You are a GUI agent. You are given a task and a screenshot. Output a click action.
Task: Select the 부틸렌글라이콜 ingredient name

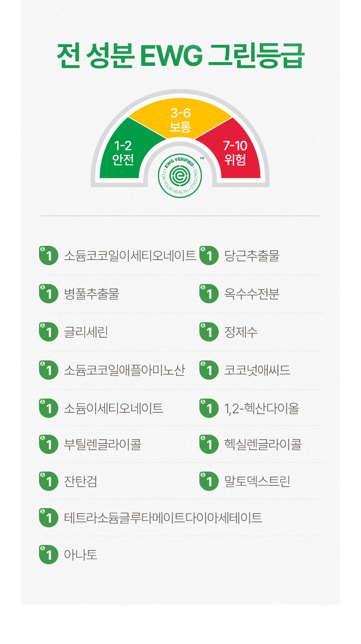[102, 444]
